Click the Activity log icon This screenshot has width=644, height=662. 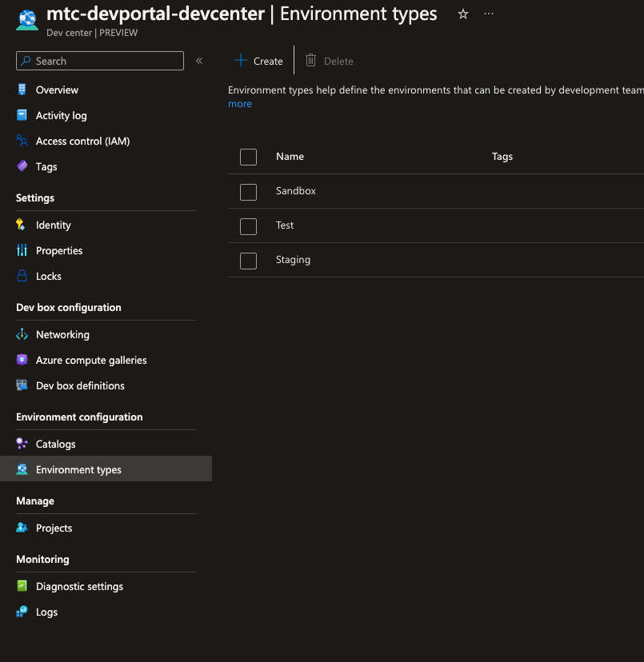22,115
